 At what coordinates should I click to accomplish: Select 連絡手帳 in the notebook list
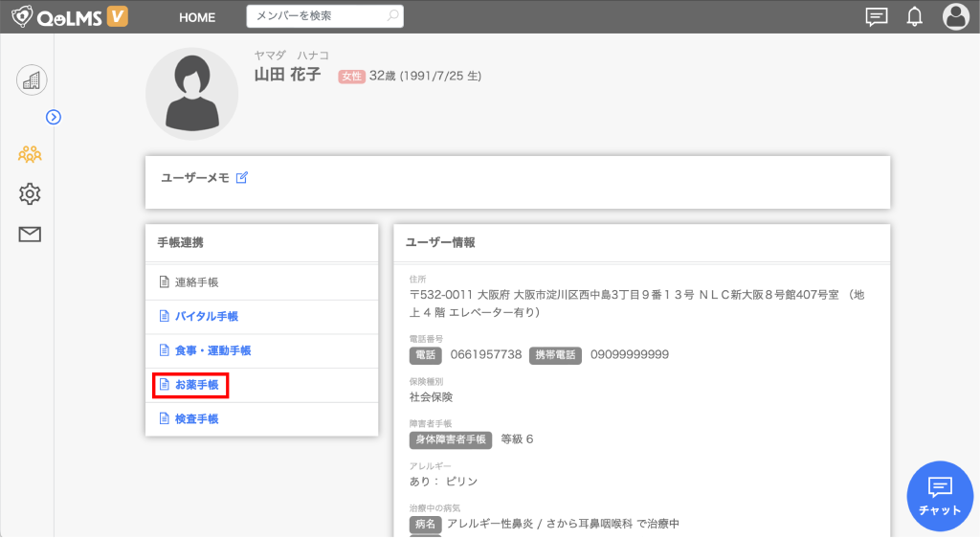pos(196,282)
